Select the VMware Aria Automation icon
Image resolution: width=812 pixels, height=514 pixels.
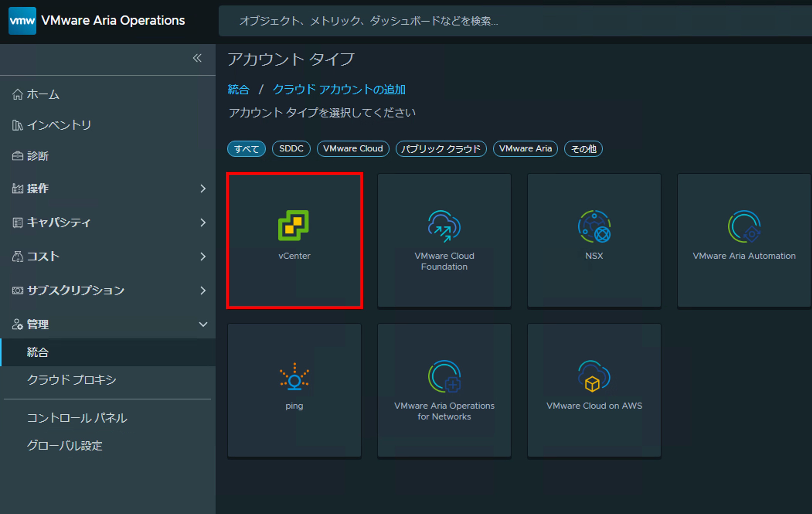click(x=744, y=226)
